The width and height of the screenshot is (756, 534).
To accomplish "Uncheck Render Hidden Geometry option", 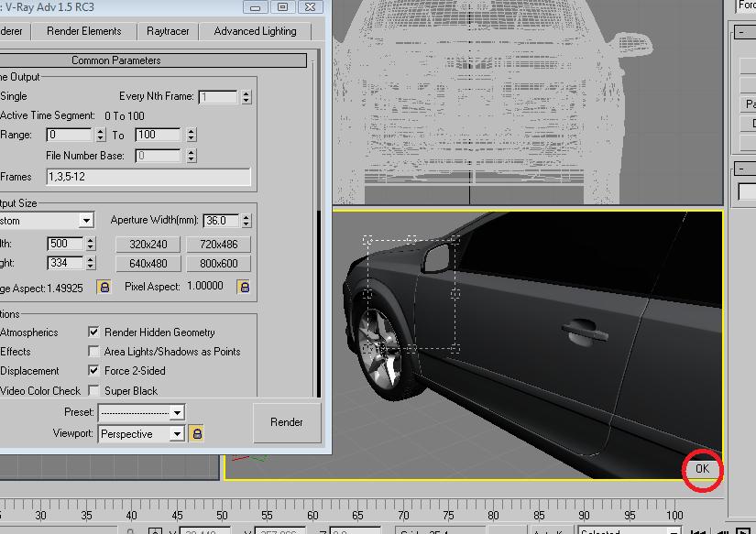I will click(x=93, y=332).
